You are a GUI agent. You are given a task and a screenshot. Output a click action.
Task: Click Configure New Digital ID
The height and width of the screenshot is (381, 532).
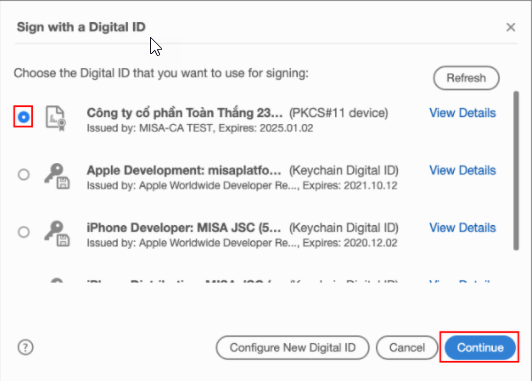(292, 347)
